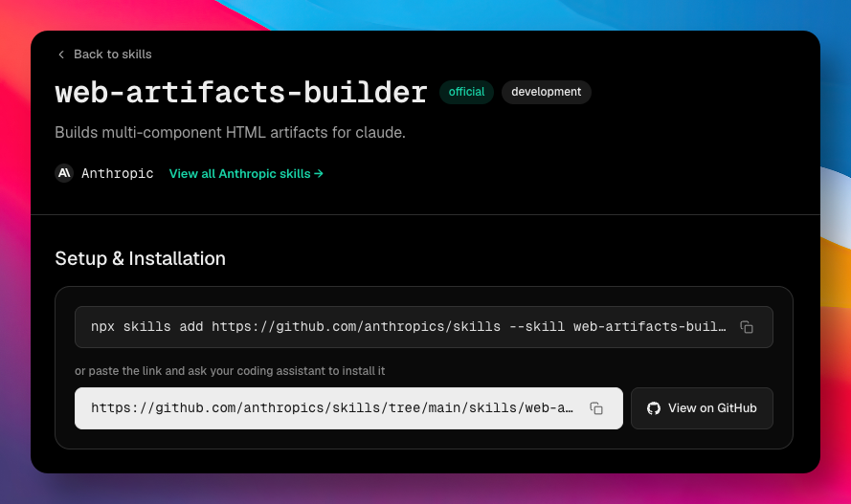Click the 'Anthropic' author name
The image size is (851, 504).
click(117, 173)
